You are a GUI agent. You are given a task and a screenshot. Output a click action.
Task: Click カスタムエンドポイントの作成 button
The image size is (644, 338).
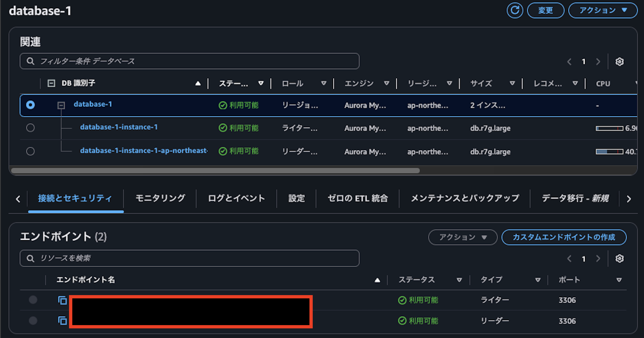tap(564, 237)
